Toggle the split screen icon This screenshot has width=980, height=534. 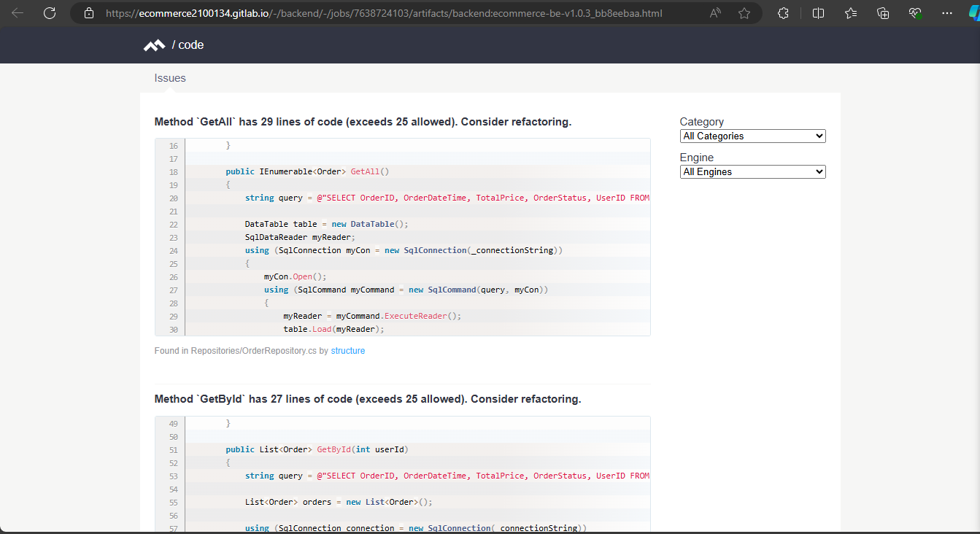tap(819, 13)
